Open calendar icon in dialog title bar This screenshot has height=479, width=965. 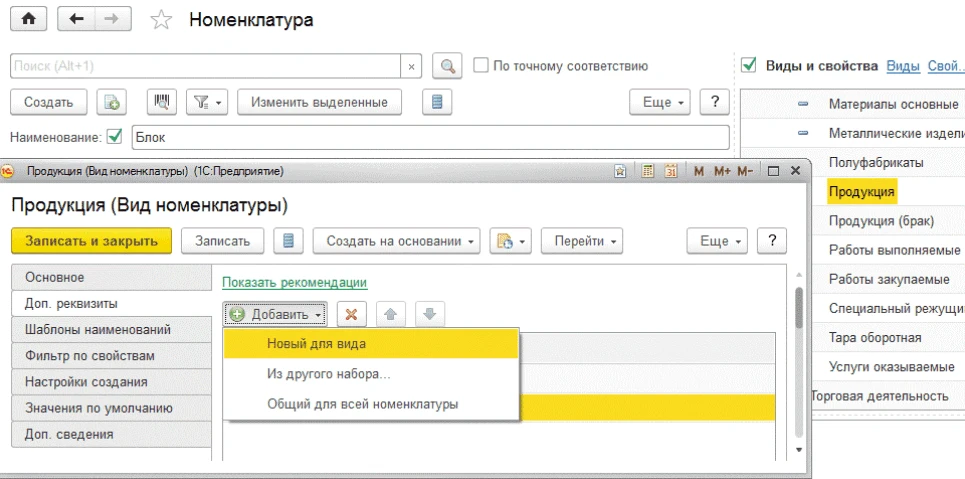tap(671, 171)
